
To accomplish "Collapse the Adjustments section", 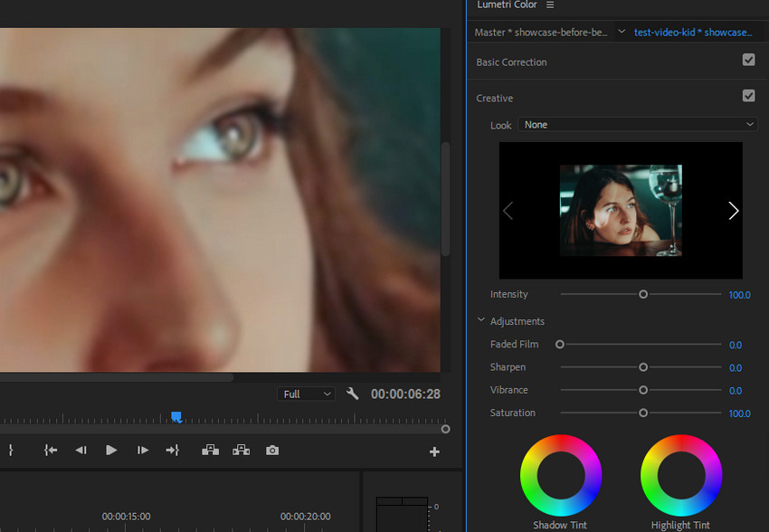I will 480,319.
